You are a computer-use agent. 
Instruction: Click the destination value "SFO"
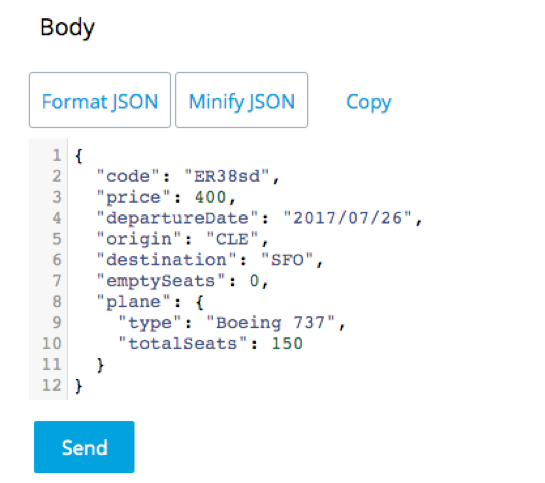287,260
